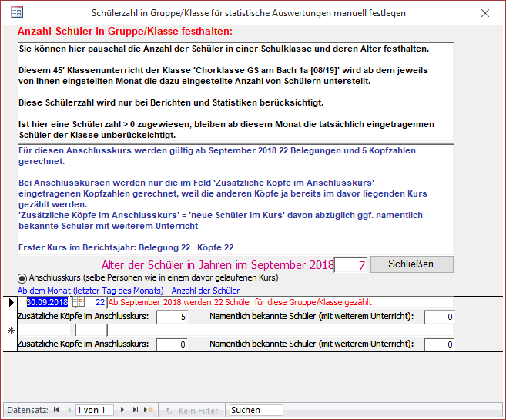Image resolution: width=506 pixels, height=420 pixels.
Task: Jump to last record in navigator
Action: click(x=136, y=411)
